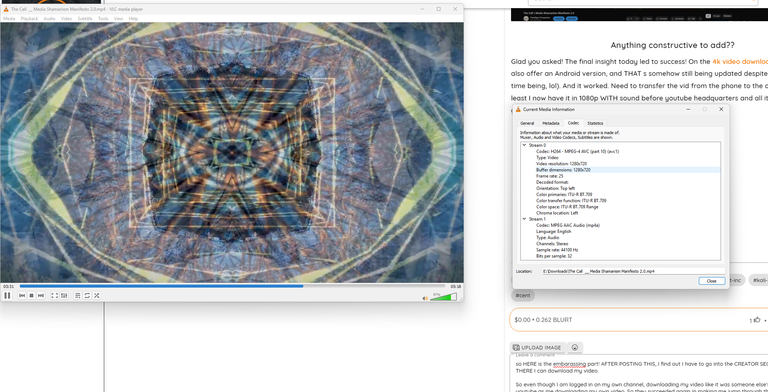Toggle the shuffle/random icon
This screenshot has height=392, width=768.
pos(97,295)
